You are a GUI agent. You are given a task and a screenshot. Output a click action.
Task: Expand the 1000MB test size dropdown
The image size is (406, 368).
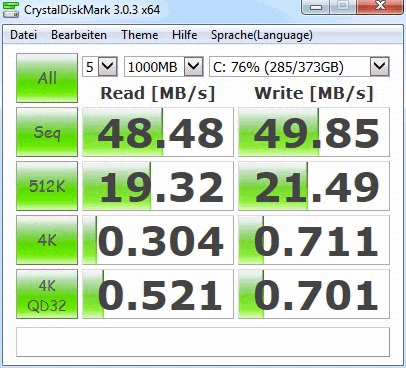(194, 67)
